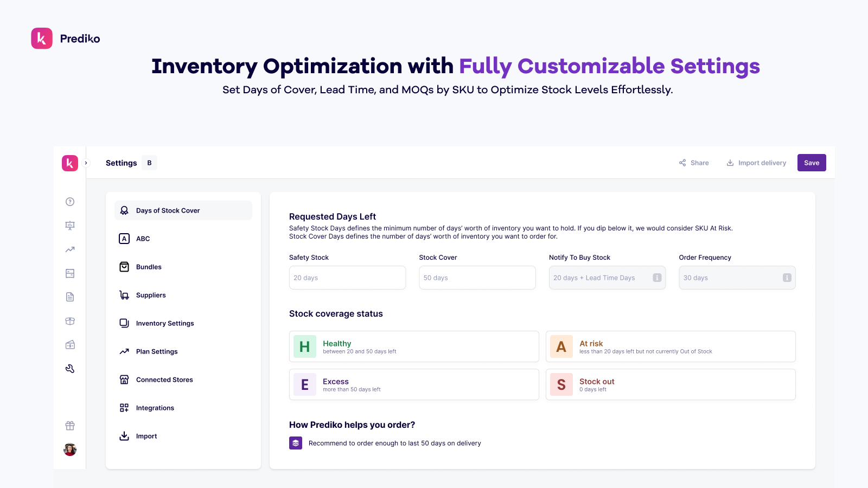868x488 pixels.
Task: Click the Import download-tray icon
Action: point(124,436)
